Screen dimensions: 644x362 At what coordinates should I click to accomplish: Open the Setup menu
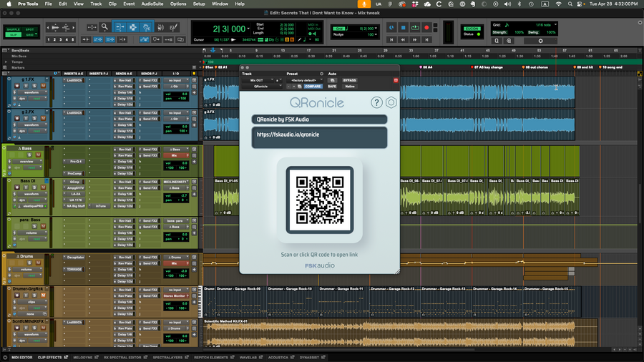199,4
